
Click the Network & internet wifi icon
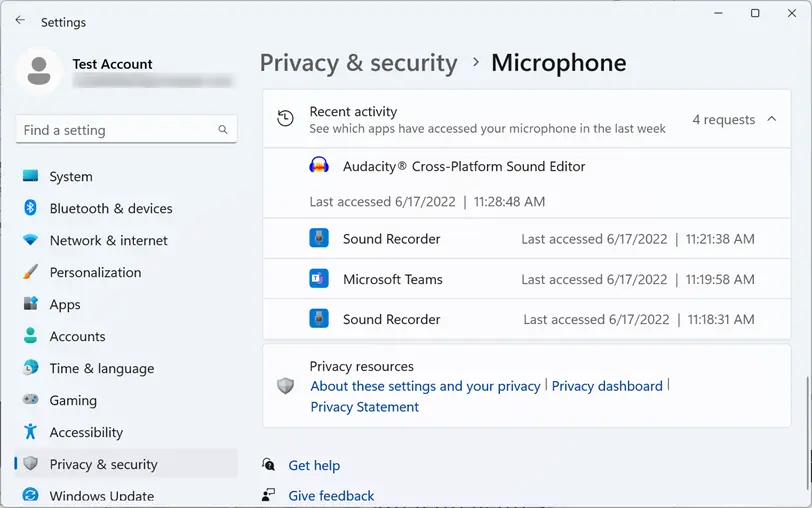[x=30, y=240]
